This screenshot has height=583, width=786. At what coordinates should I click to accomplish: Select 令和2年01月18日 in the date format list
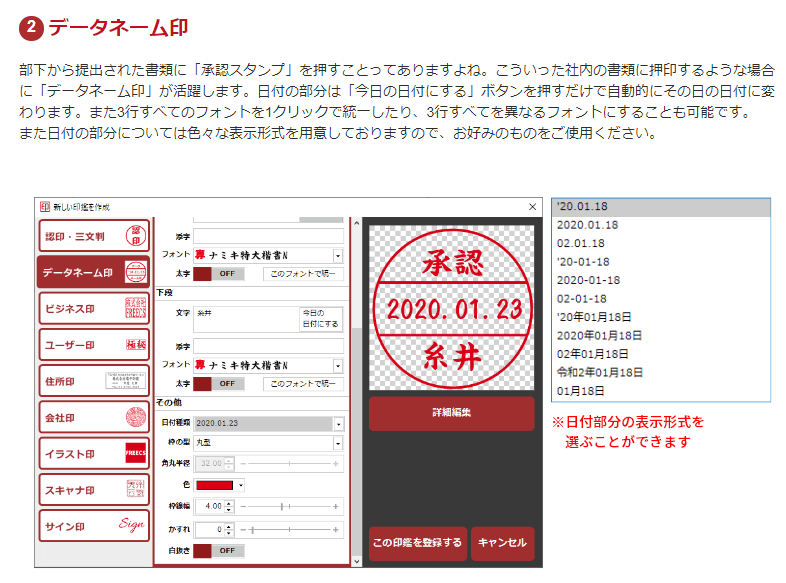pos(600,372)
